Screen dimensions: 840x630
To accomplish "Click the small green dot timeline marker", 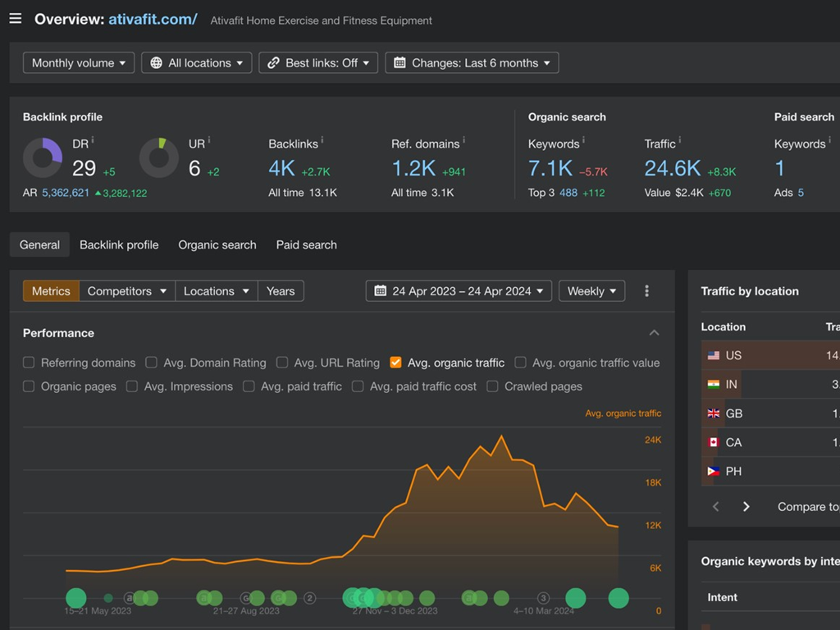I will [108, 598].
